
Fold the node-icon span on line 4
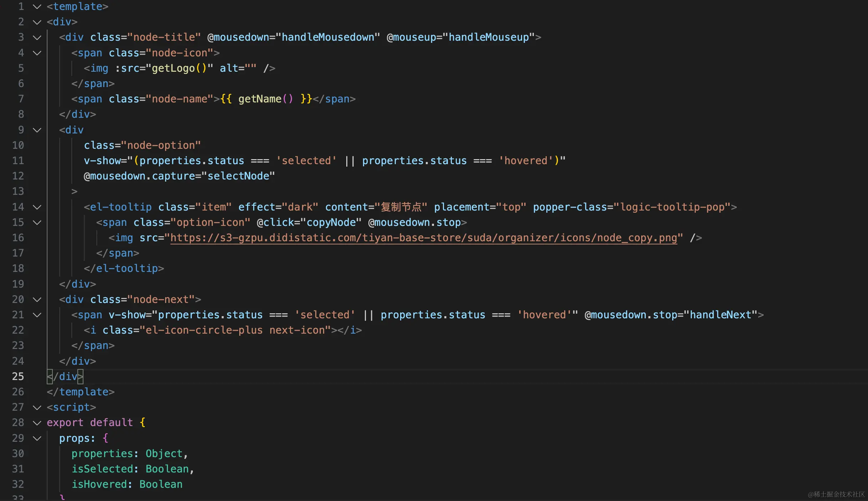37,53
